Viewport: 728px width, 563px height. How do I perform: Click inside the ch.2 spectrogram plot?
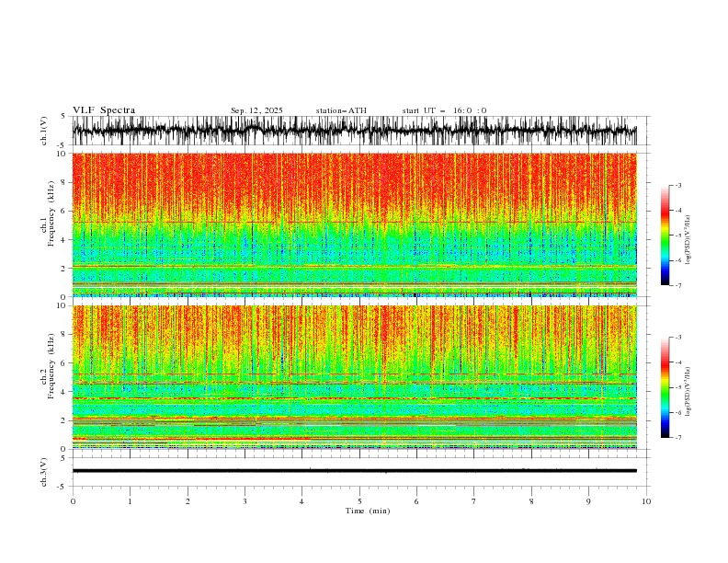tap(354, 377)
